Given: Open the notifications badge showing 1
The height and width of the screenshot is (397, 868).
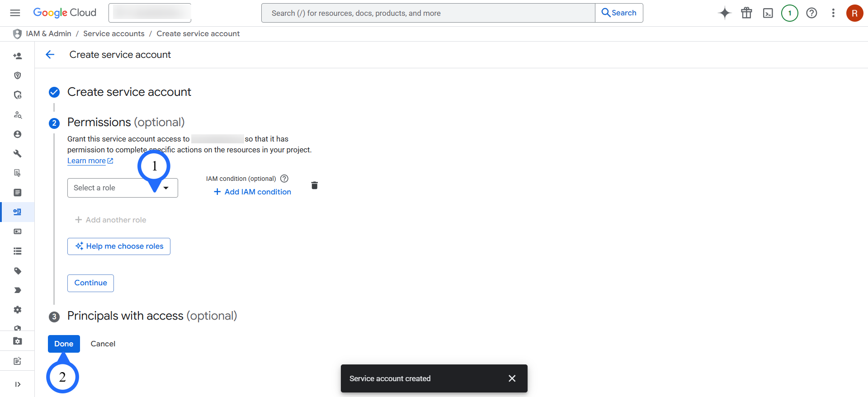Looking at the screenshot, I should point(790,13).
